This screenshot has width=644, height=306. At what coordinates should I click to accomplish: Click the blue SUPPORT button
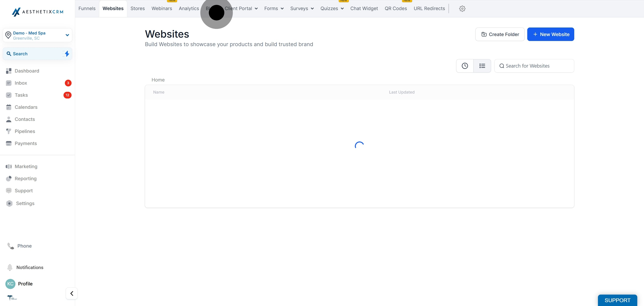pyautogui.click(x=617, y=300)
